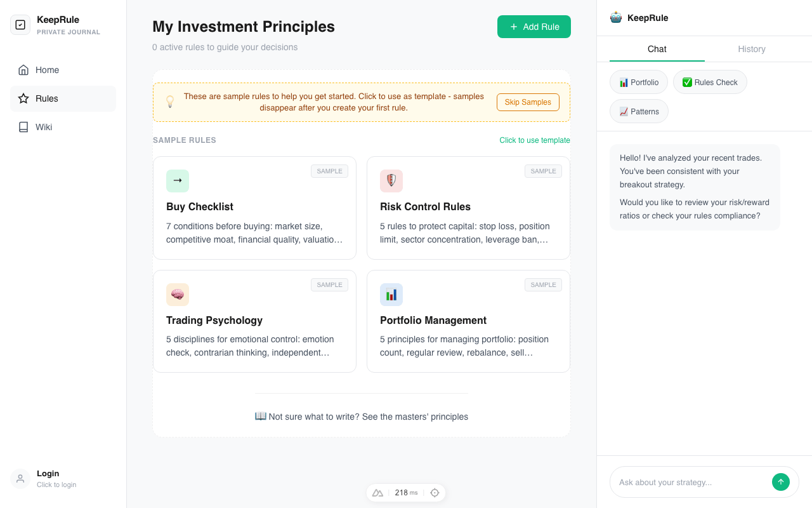Open the location target icon near 218 ms
This screenshot has height=508, width=812.
click(x=435, y=492)
